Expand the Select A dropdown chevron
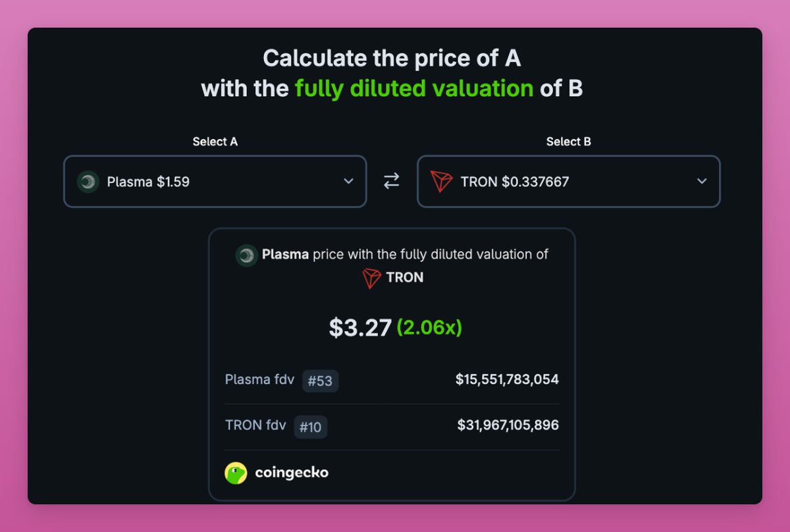The height and width of the screenshot is (532, 790). (x=349, y=182)
